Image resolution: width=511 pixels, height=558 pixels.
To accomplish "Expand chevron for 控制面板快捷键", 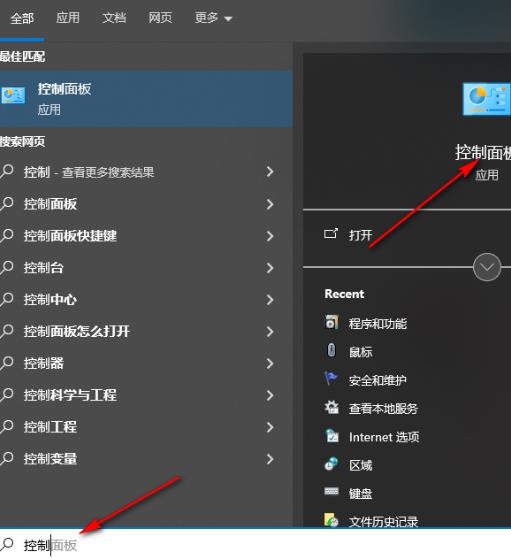I will click(x=270, y=236).
